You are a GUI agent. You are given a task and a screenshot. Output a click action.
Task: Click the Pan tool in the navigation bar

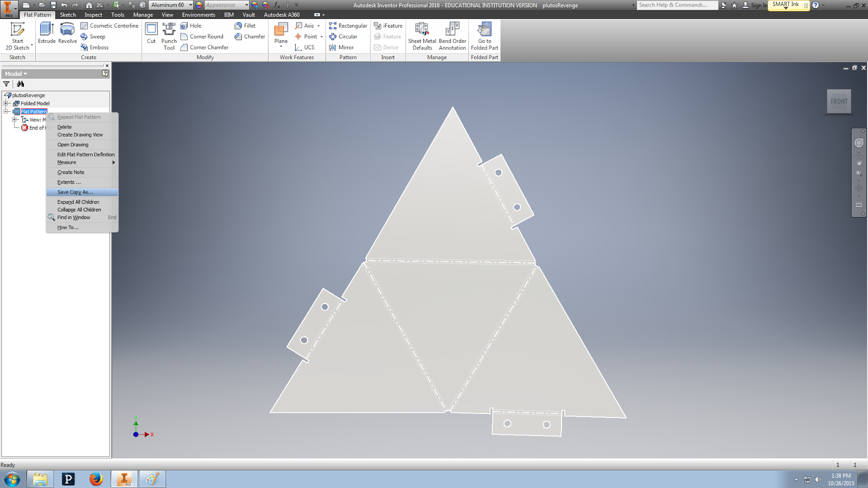[860, 160]
